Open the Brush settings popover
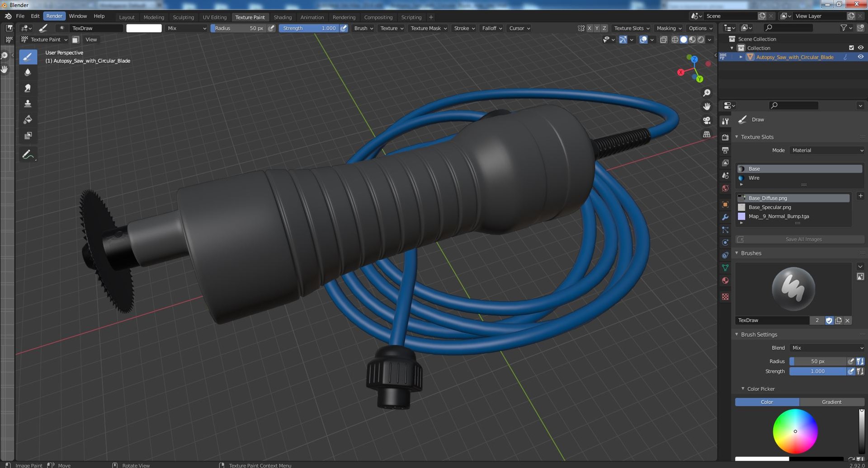This screenshot has height=468, width=868. point(363,28)
